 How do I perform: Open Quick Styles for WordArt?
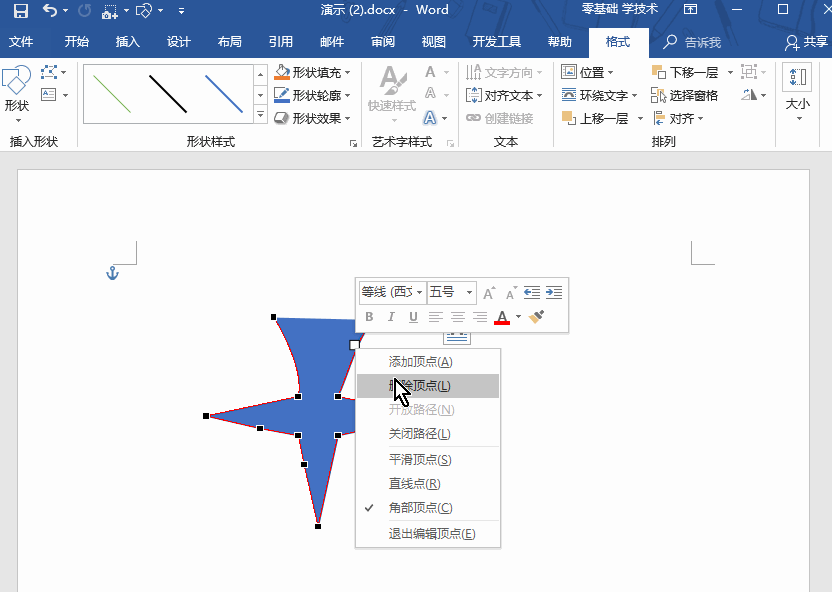point(392,94)
